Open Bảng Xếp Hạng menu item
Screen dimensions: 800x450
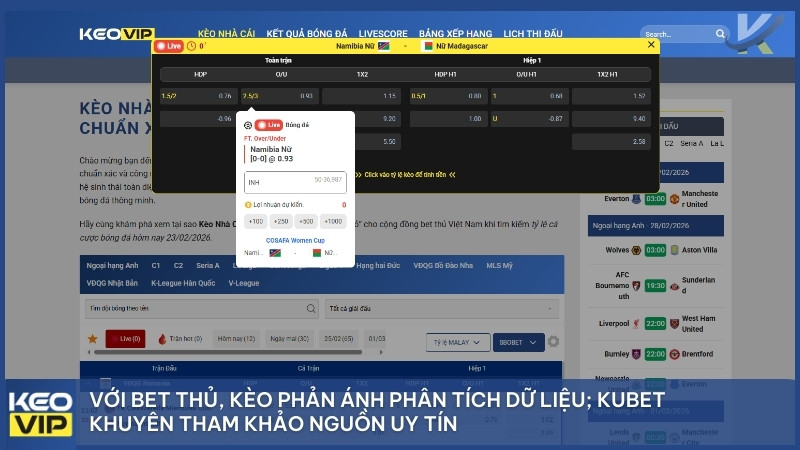[x=456, y=34]
